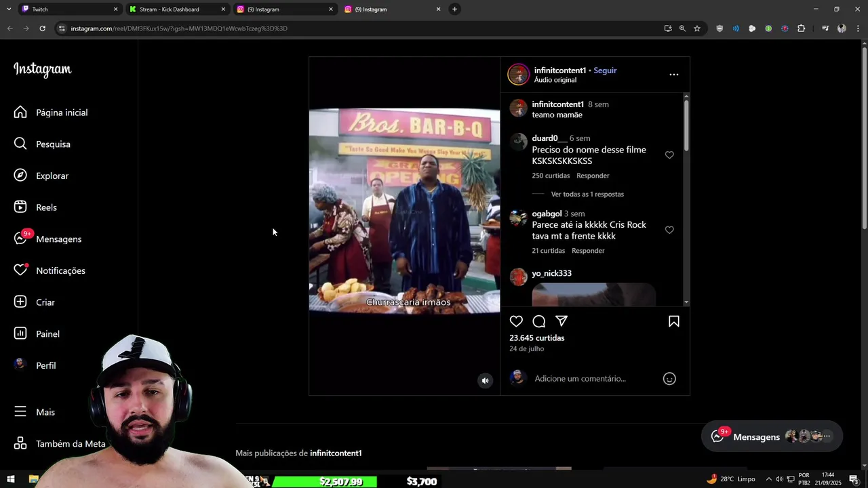The height and width of the screenshot is (488, 868).
Task: Reload the page
Action: click(42, 28)
